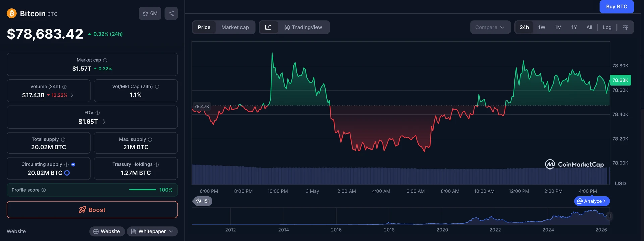Click the $17.43B volume value
644x241 pixels.
(33, 95)
